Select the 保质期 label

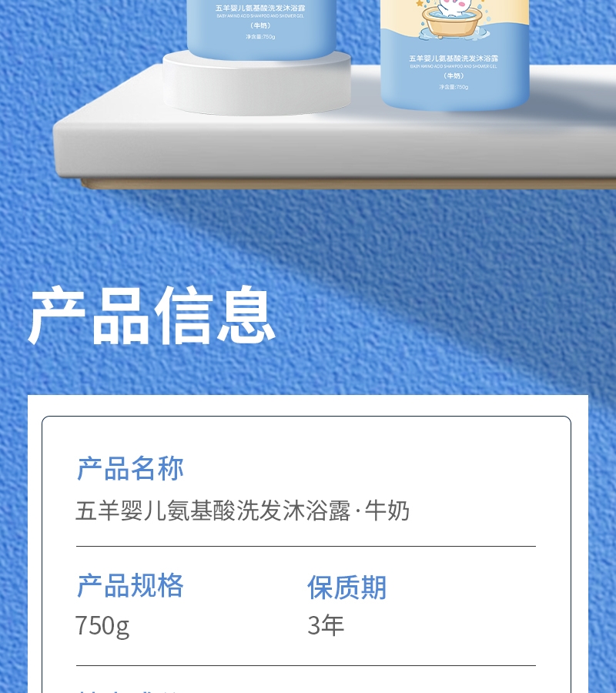tap(347, 588)
